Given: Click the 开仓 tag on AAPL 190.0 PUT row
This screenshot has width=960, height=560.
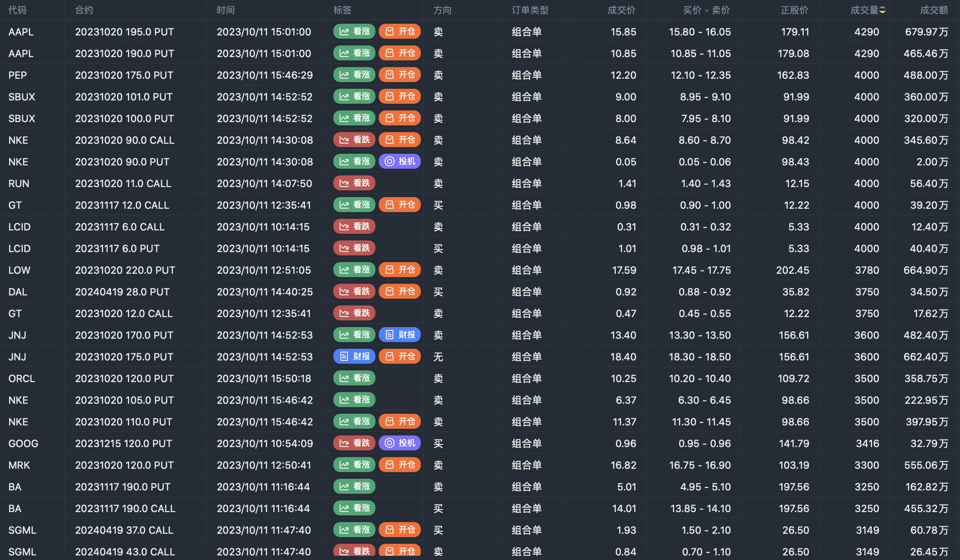Looking at the screenshot, I should (x=400, y=53).
